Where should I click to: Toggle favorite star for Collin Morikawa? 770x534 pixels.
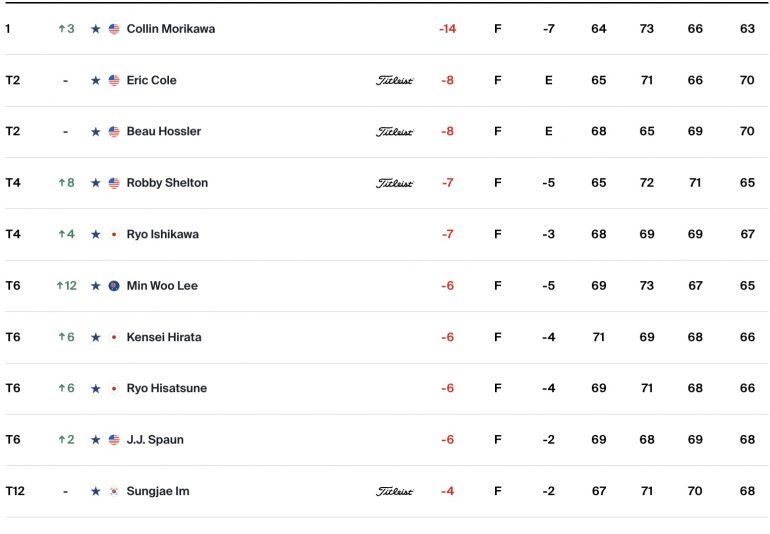tap(96, 29)
